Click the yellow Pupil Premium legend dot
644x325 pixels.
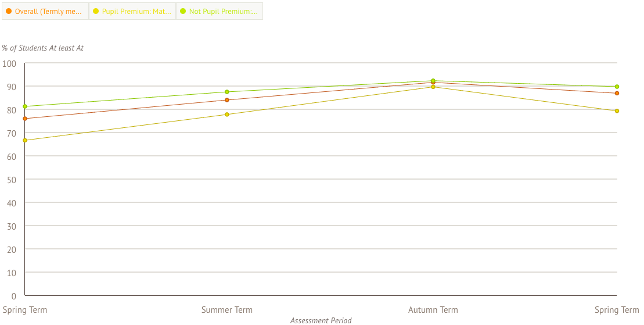[96, 11]
